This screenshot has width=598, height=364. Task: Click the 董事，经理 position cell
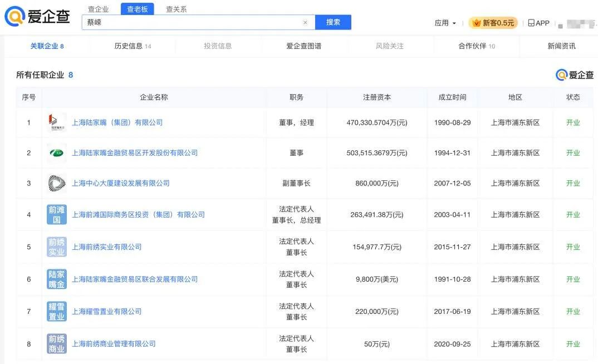(x=296, y=123)
